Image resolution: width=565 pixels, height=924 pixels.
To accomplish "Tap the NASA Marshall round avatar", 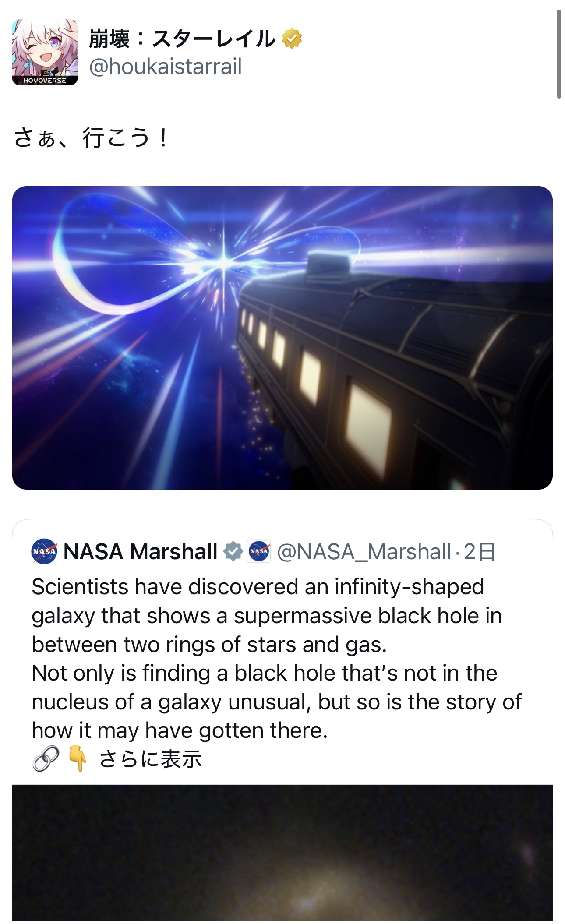I will 44,551.
